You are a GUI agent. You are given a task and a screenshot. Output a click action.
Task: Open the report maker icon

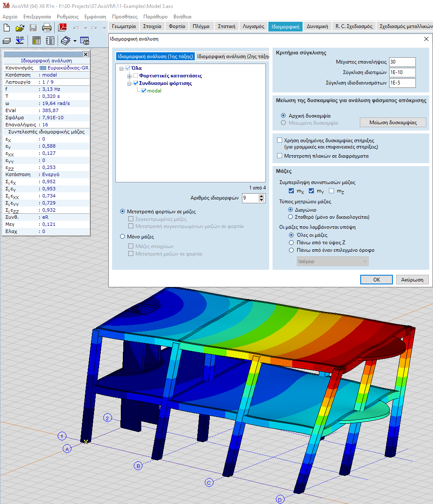pyautogui.click(x=50, y=41)
